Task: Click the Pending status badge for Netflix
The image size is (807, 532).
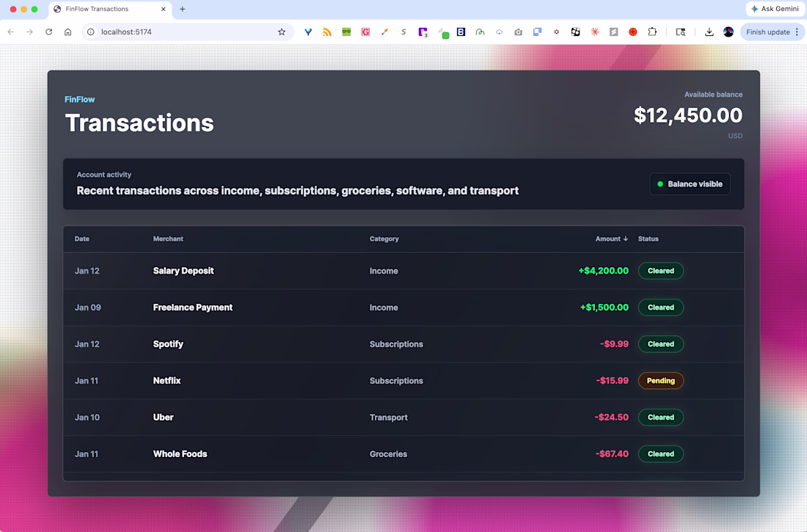Action: point(661,381)
